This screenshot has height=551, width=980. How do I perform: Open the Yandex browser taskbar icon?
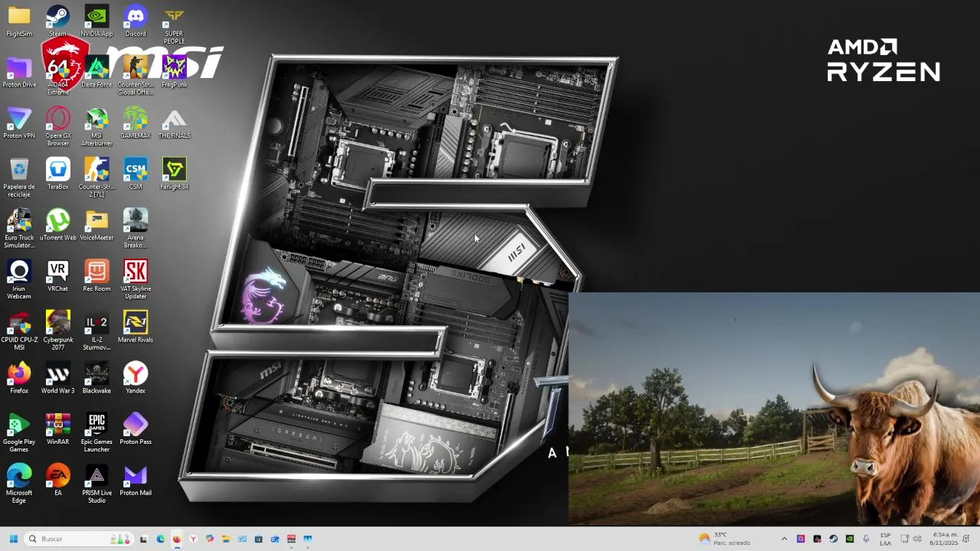click(x=193, y=539)
